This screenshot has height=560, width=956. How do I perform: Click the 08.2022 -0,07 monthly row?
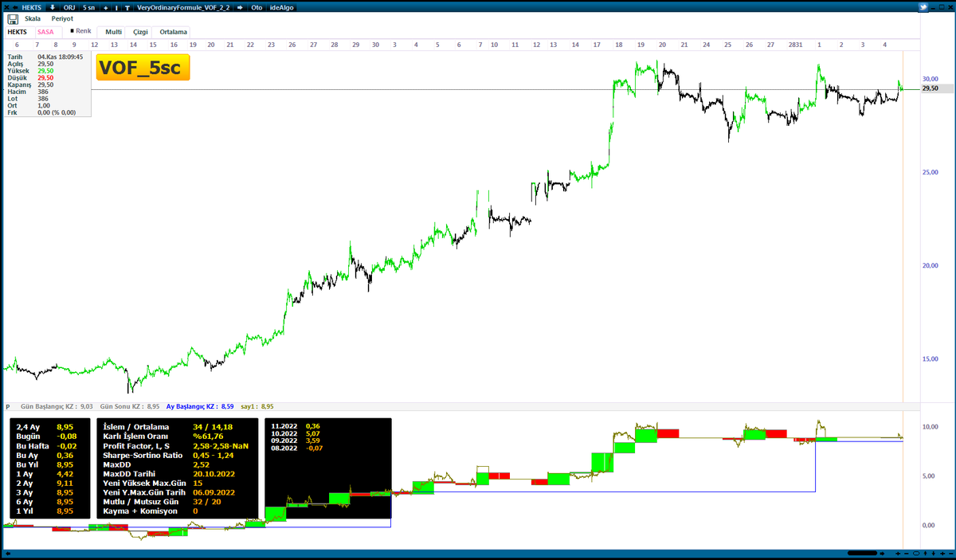point(296,448)
